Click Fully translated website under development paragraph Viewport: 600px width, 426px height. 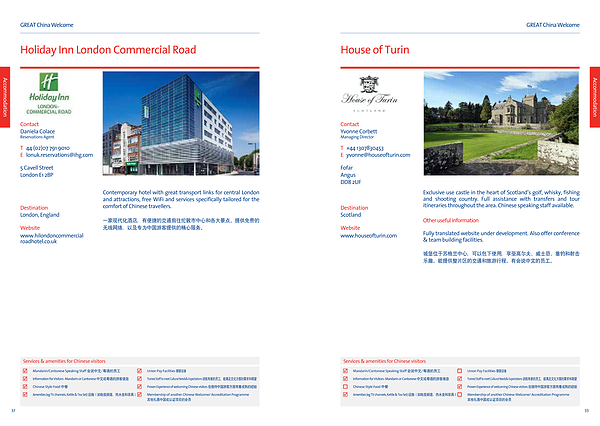click(x=501, y=237)
